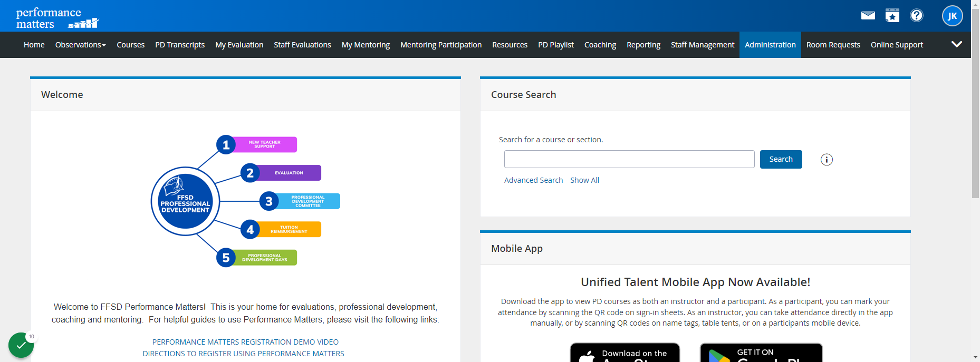Viewport: 980px width, 362px height.
Task: Click the Tuition Reimbursement graphic item
Action: click(x=281, y=229)
